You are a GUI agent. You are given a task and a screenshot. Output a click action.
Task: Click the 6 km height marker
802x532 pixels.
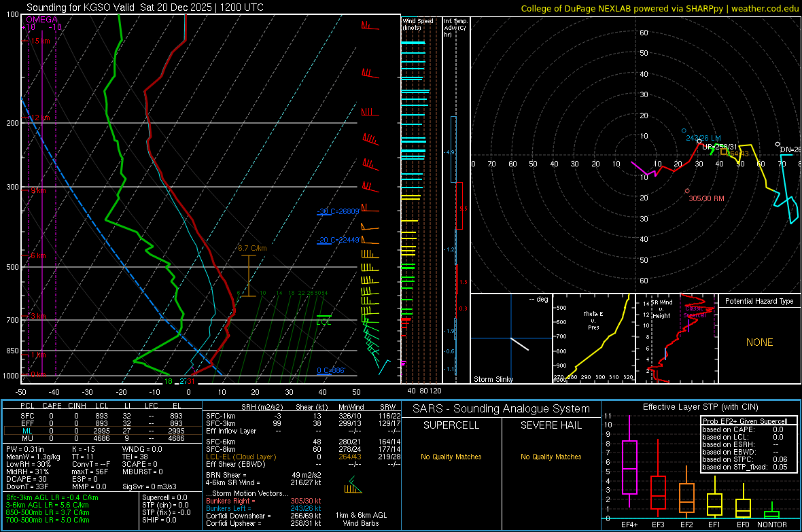pyautogui.click(x=38, y=255)
